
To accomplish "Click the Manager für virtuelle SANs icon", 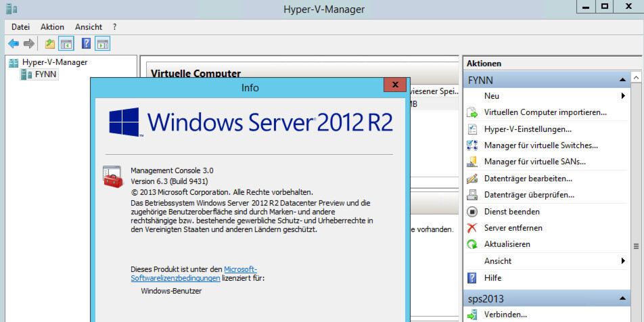I will coord(472,162).
